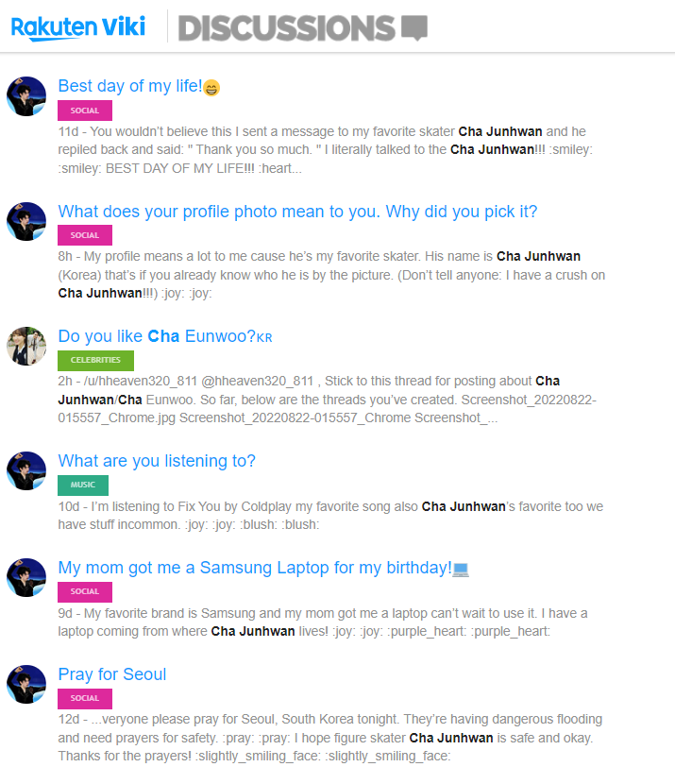Open avatar beside 'Do you like Cha Eunwoo?'
The height and width of the screenshot is (784, 675).
pos(26,346)
